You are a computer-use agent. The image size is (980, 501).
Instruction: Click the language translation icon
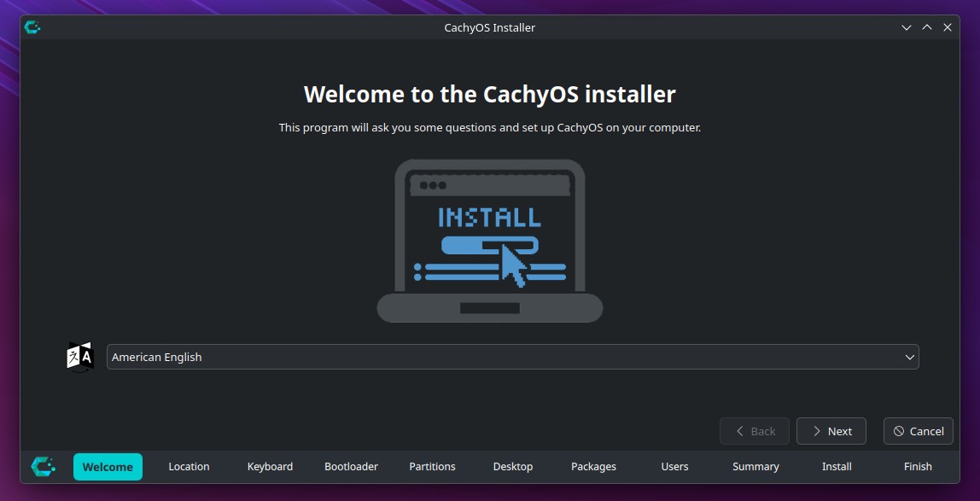[x=79, y=357]
